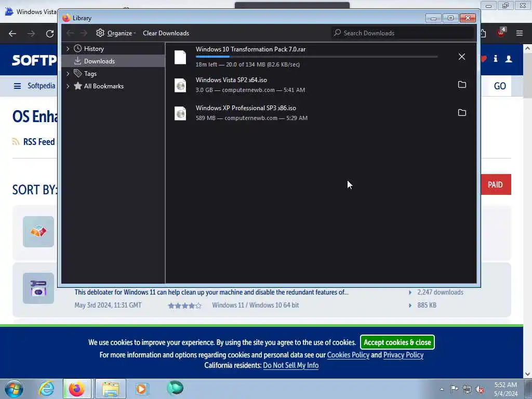Image resolution: width=532 pixels, height=399 pixels.
Task: Select Tags in Library sidebar
Action: tap(90, 74)
